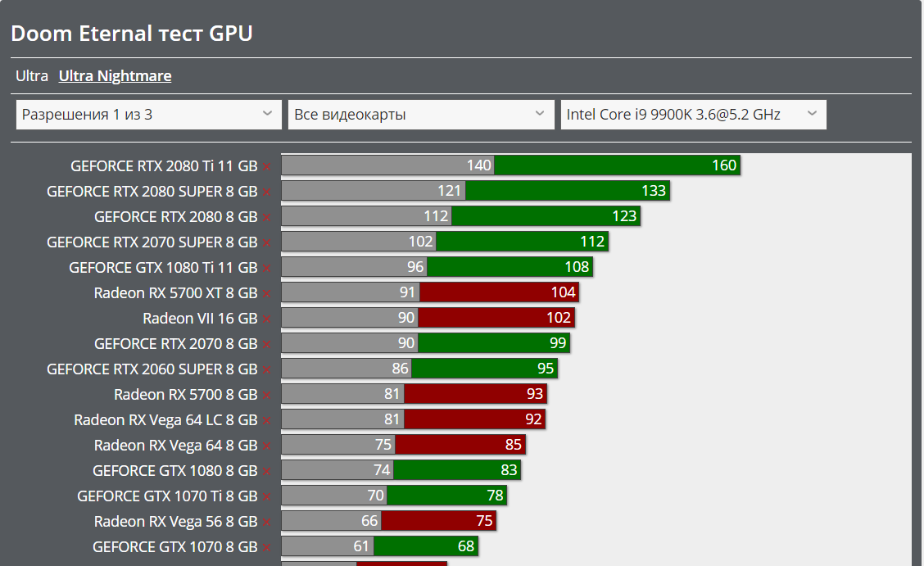Click red x beside Radeon RX 5700 8 GB
Image resolution: width=924 pixels, height=566 pixels.
266,395
